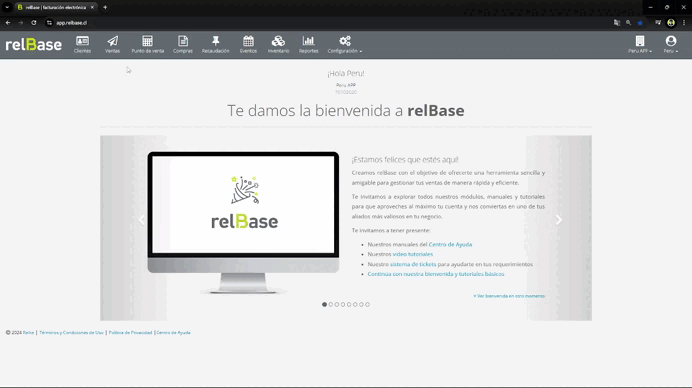Go to previous carousel slide arrow

click(x=141, y=220)
